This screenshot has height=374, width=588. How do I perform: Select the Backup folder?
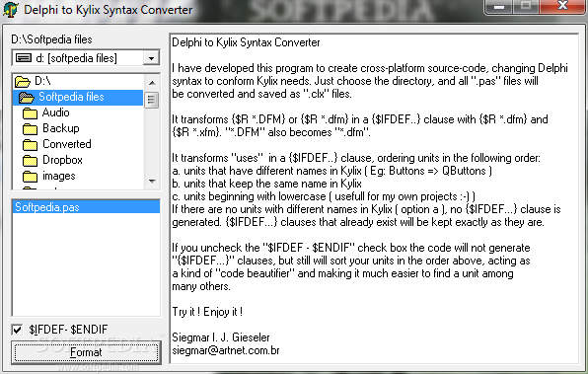[61, 128]
